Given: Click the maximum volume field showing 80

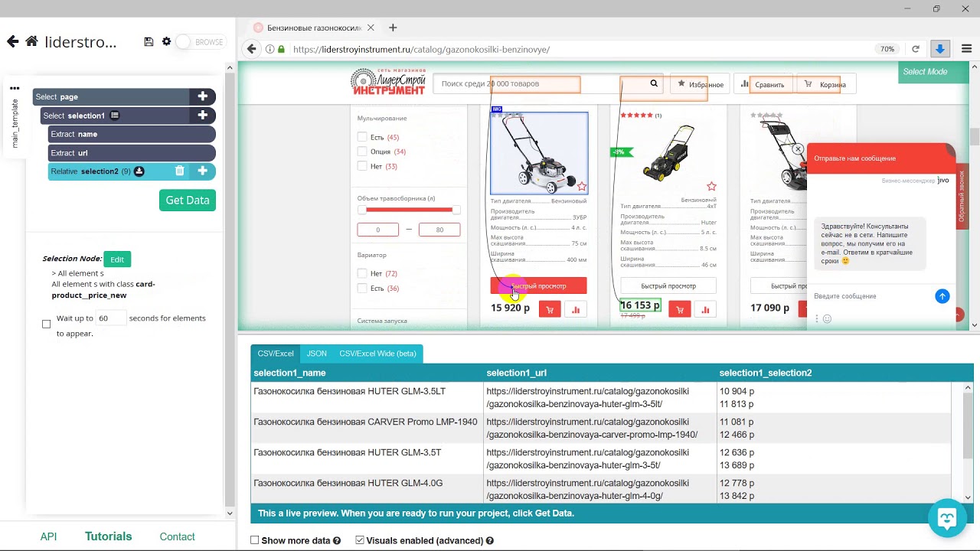Looking at the screenshot, I should coord(439,230).
